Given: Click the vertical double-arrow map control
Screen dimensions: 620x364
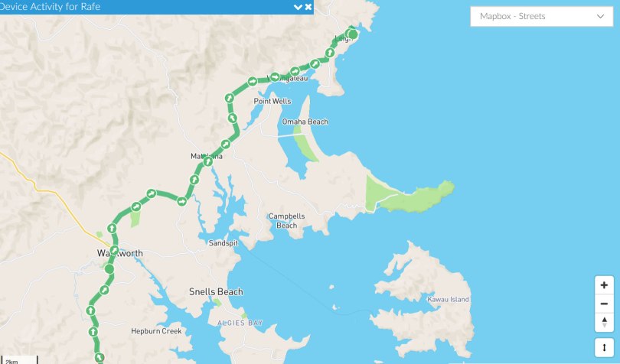Looking at the screenshot, I should click(x=604, y=348).
